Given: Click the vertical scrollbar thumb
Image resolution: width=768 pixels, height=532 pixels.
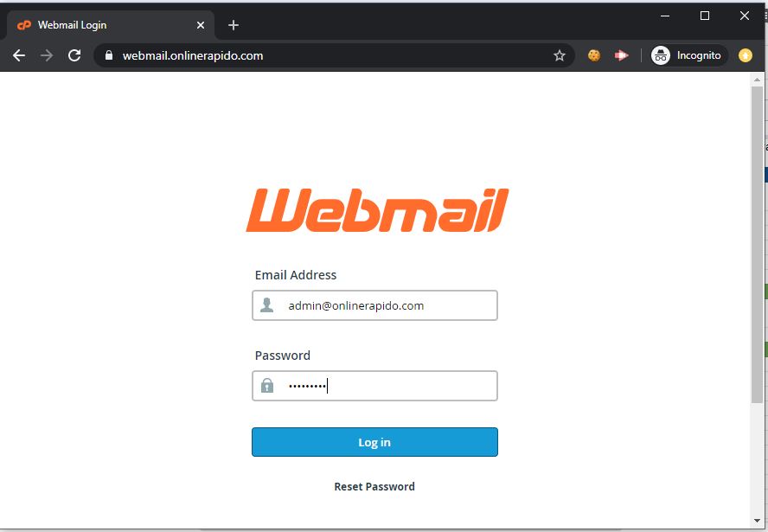Looking at the screenshot, I should (758, 244).
